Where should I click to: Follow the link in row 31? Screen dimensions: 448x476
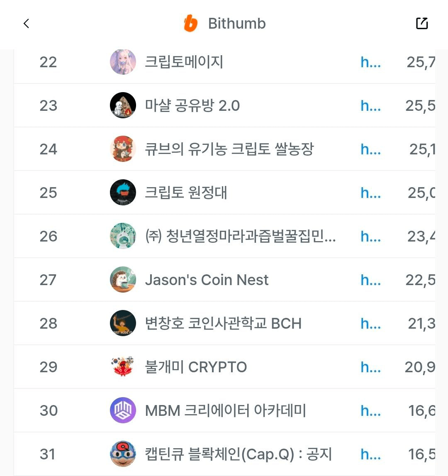click(370, 454)
